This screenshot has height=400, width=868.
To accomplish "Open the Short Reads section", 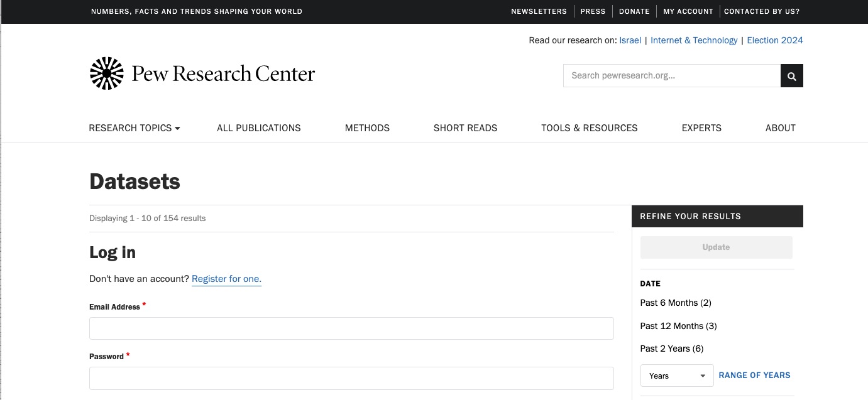I will coord(465,128).
